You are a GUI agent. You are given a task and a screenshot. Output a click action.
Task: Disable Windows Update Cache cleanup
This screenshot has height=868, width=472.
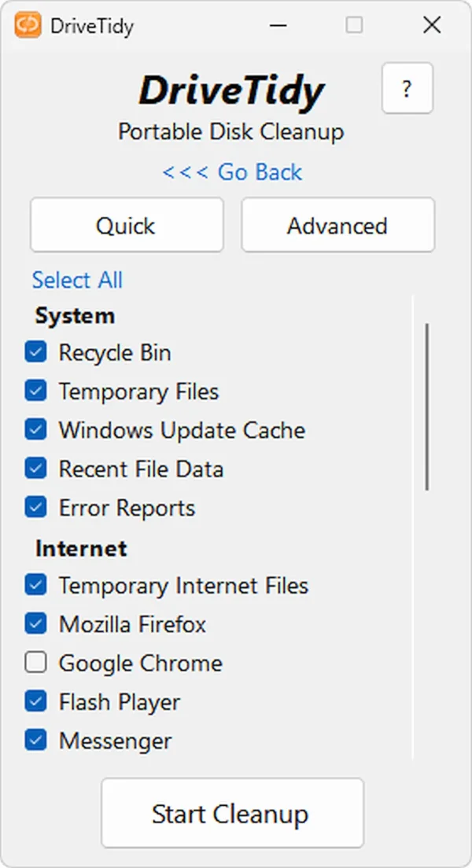pos(36,430)
